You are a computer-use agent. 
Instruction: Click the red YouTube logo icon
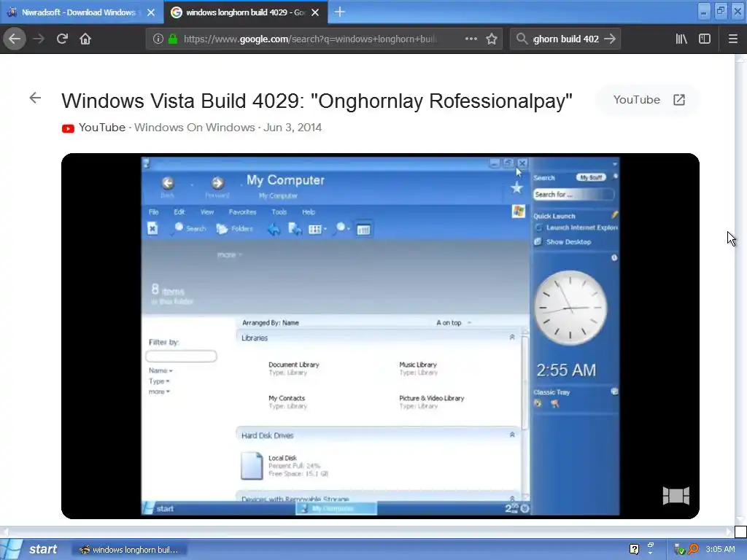[x=68, y=128]
